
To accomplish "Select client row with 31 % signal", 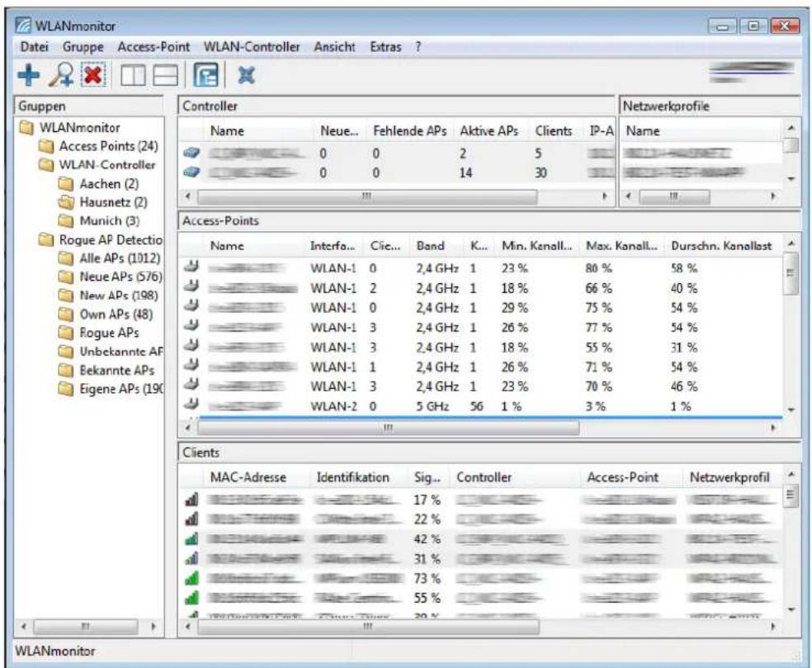I will (482, 559).
